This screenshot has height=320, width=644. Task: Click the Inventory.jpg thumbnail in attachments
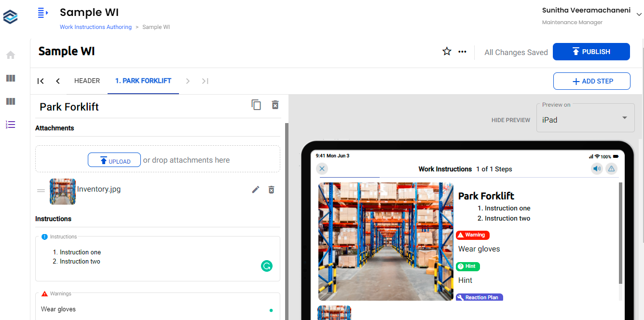tap(63, 192)
